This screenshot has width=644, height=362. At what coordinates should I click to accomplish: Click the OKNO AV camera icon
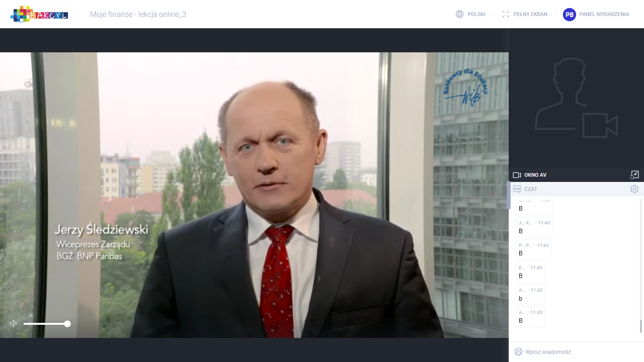(x=517, y=175)
